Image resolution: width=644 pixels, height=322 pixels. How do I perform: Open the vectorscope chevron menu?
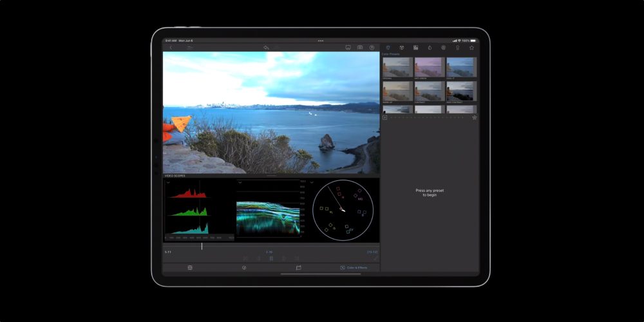[312, 183]
